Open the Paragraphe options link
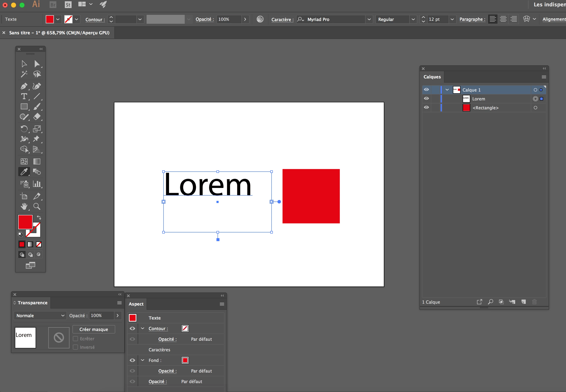 click(x=472, y=19)
